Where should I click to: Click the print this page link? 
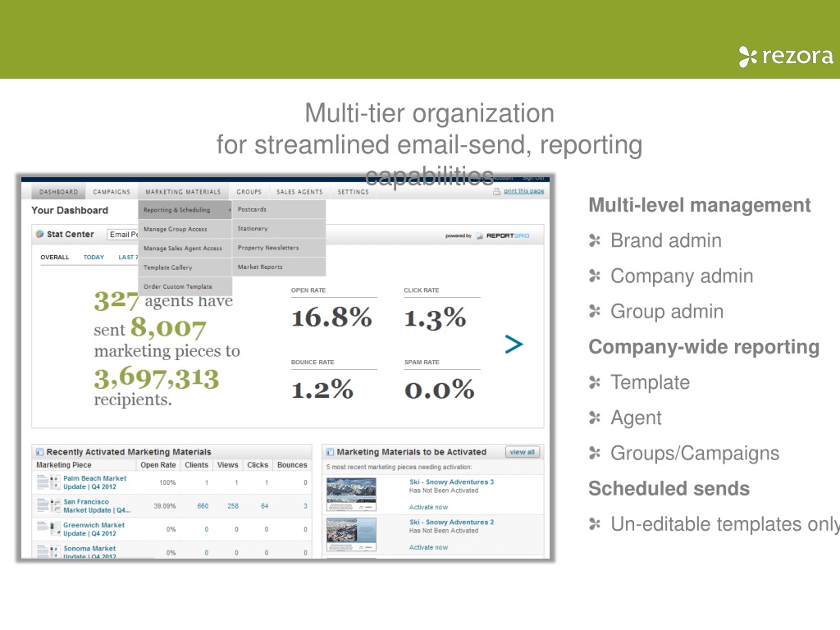pos(523,190)
